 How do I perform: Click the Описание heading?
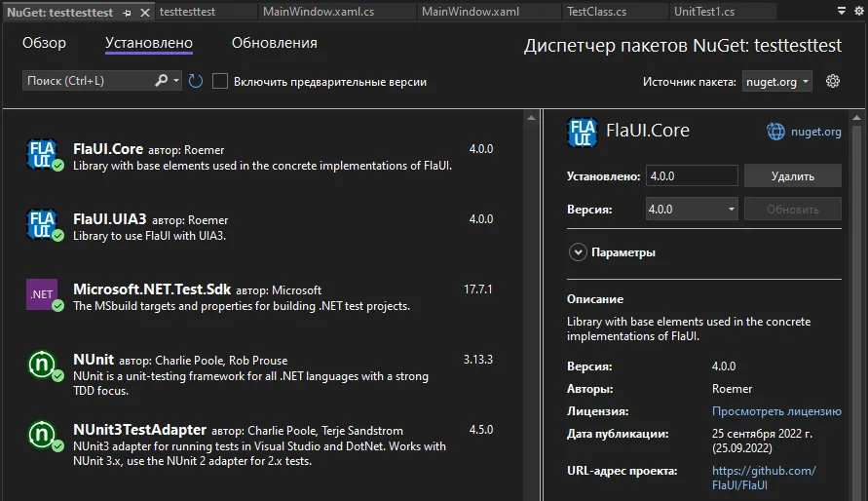point(595,299)
